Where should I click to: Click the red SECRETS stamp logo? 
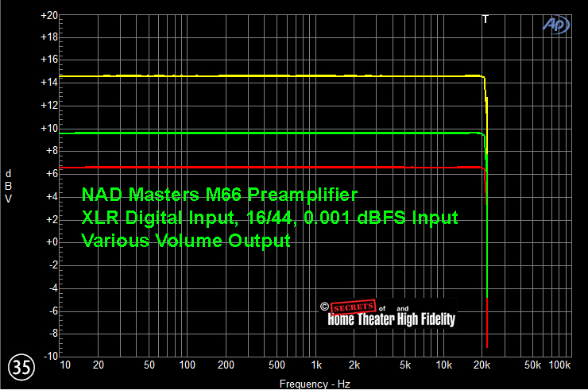point(354,307)
